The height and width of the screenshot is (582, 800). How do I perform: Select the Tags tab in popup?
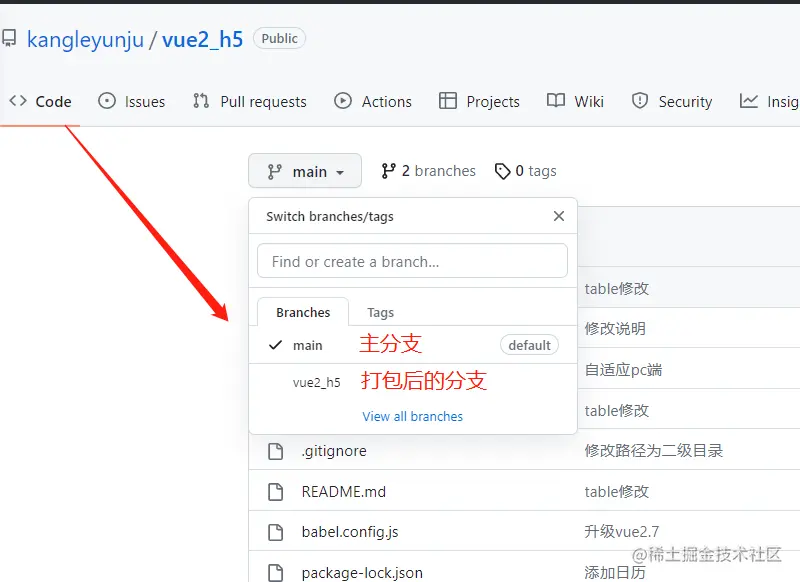click(381, 312)
